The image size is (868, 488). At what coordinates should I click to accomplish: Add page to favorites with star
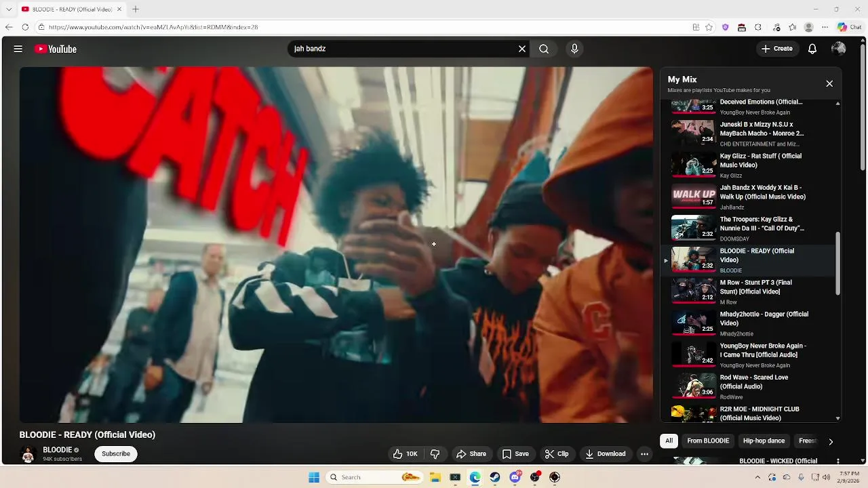pos(709,27)
